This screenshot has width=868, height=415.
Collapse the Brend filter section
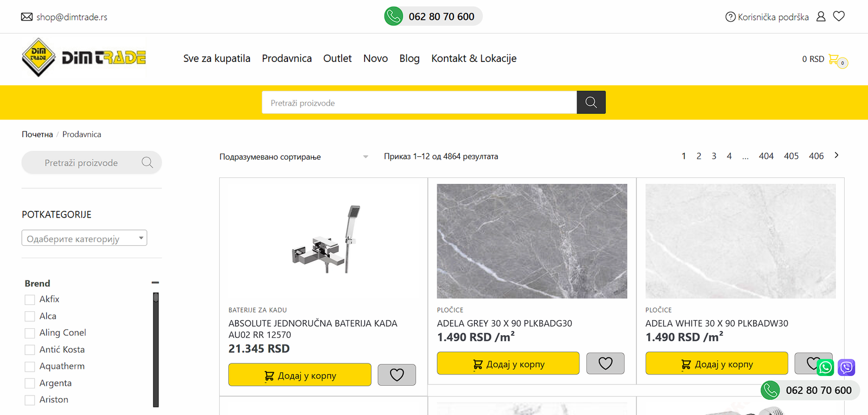(155, 283)
